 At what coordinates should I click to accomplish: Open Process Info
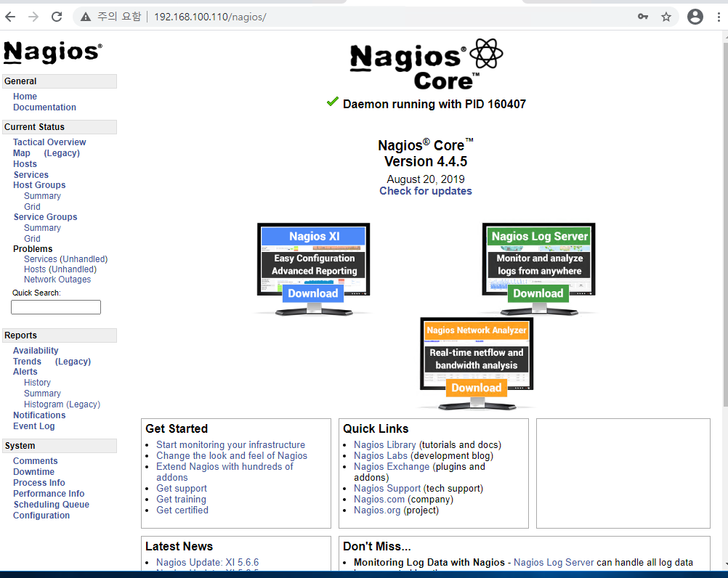39,483
